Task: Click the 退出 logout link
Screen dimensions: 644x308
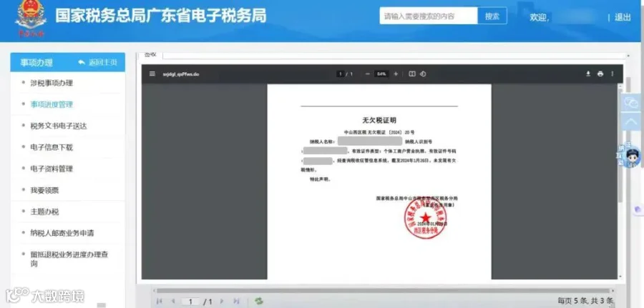Action: (623, 17)
